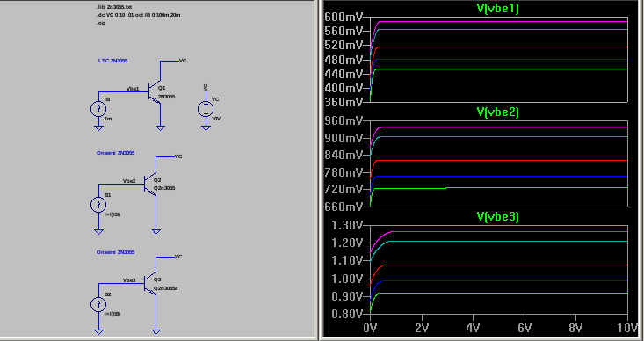This screenshot has width=644, height=341.
Task: Click the LTC 2N3055 comment text
Action: coord(113,61)
